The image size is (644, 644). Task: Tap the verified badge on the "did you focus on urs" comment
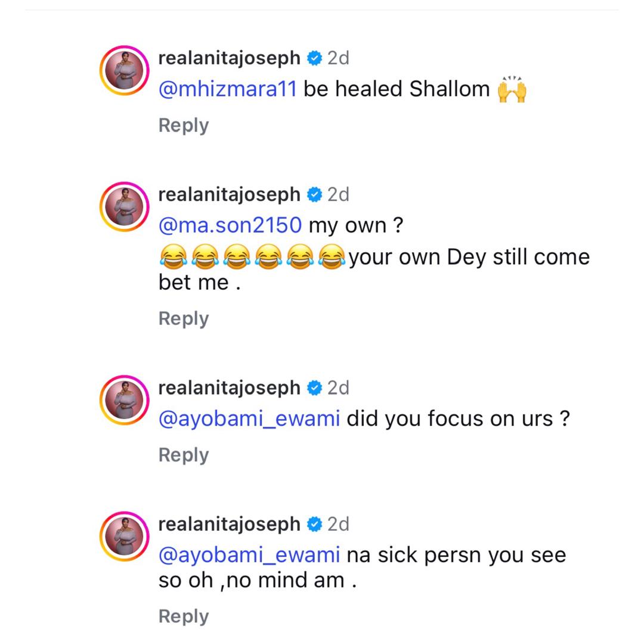pos(314,388)
